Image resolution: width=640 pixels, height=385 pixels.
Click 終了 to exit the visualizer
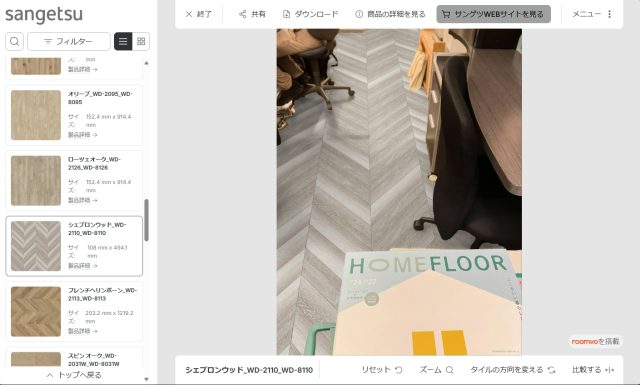tap(198, 14)
